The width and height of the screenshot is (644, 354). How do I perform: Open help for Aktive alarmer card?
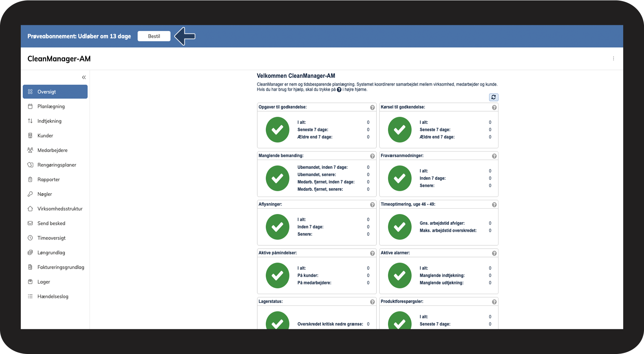pyautogui.click(x=494, y=253)
